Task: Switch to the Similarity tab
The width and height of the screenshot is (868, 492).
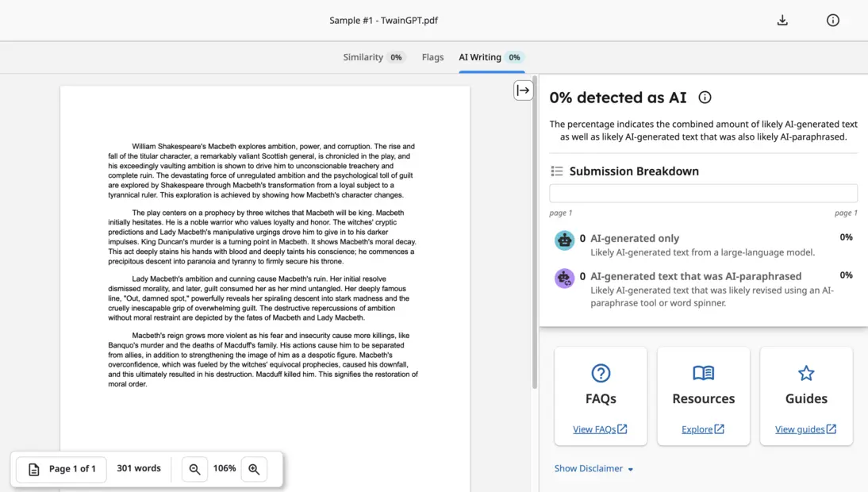Action: click(374, 57)
